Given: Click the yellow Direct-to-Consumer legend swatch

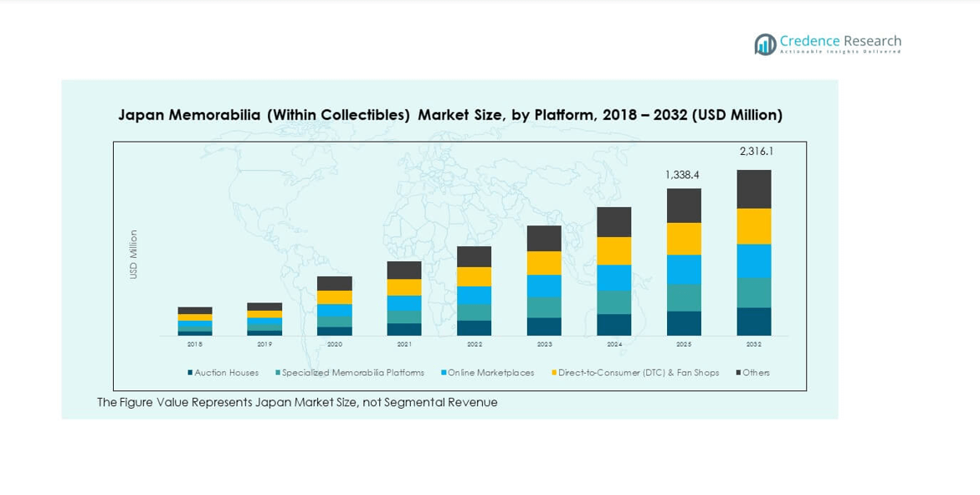Looking at the screenshot, I should click(x=554, y=373).
